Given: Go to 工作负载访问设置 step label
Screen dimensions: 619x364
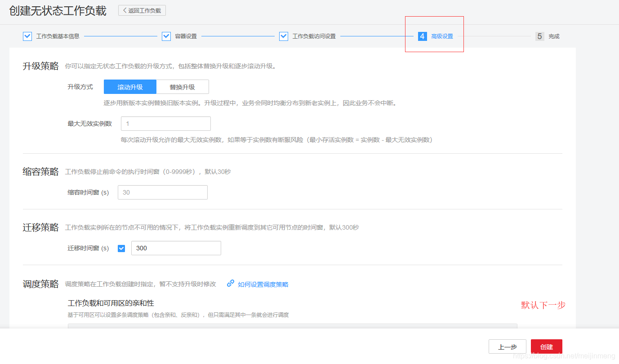Looking at the screenshot, I should (x=314, y=36).
